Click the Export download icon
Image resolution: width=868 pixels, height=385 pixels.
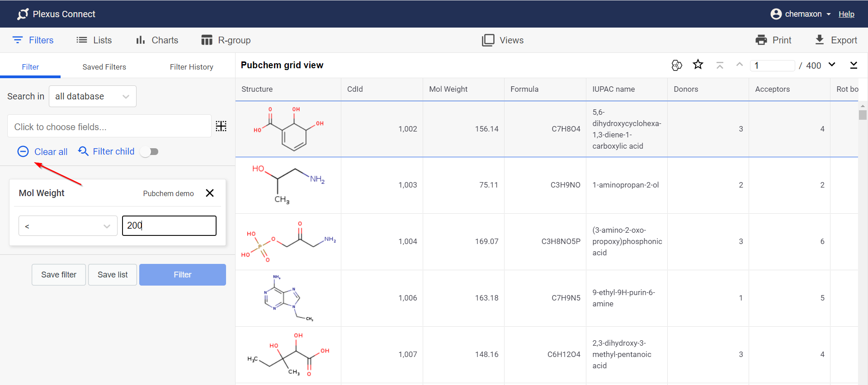coord(820,40)
